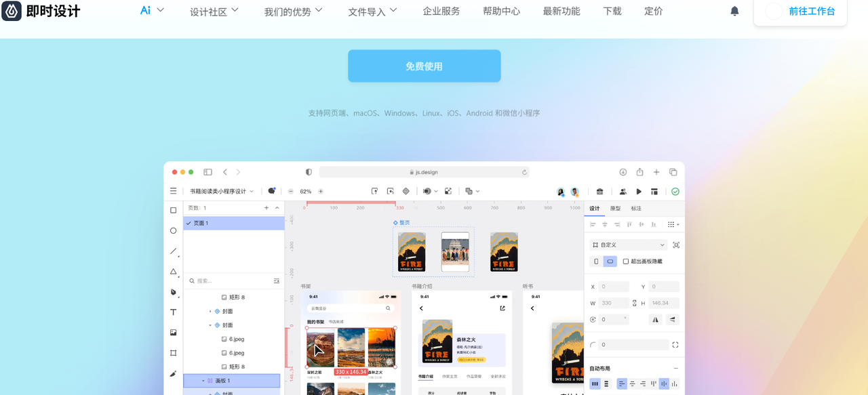The height and width of the screenshot is (395, 868).
Task: Click the 即时设计 logo
Action: coord(41,11)
